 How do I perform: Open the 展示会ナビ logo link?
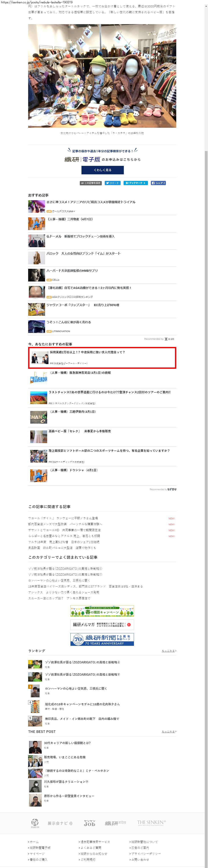pyautogui.click(x=60, y=823)
